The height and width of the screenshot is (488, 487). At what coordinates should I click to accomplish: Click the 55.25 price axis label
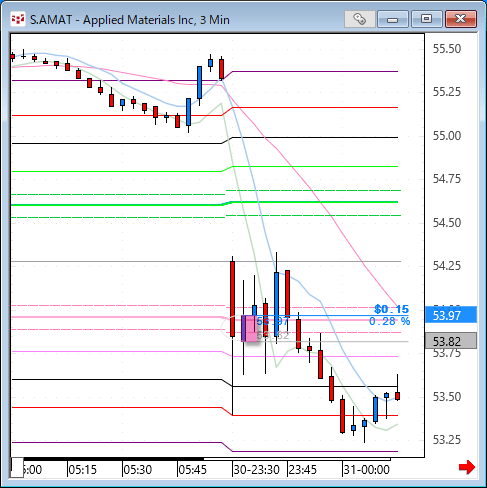pos(447,92)
